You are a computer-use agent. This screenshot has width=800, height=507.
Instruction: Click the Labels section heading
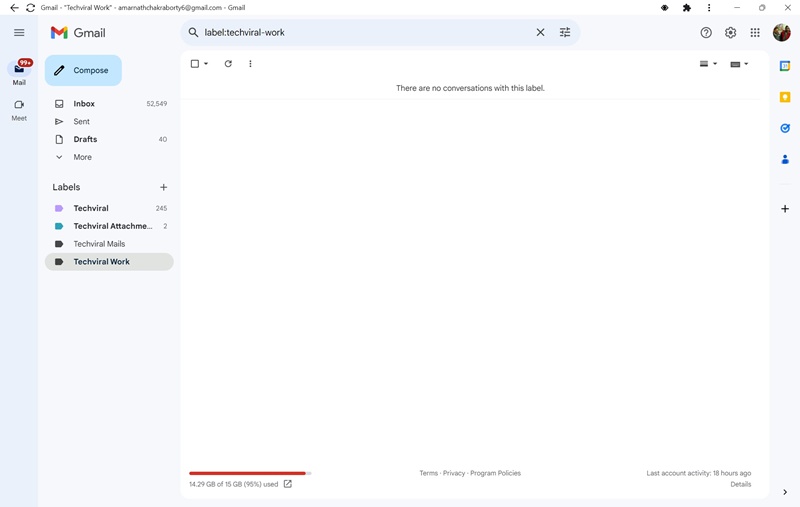pos(66,187)
